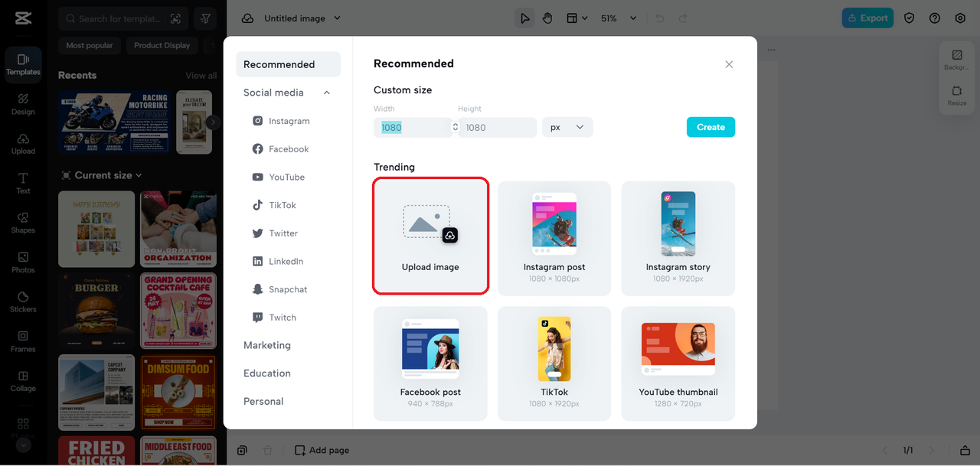
Task: Select the Instagram post 1080x1080 preset
Action: tap(554, 236)
